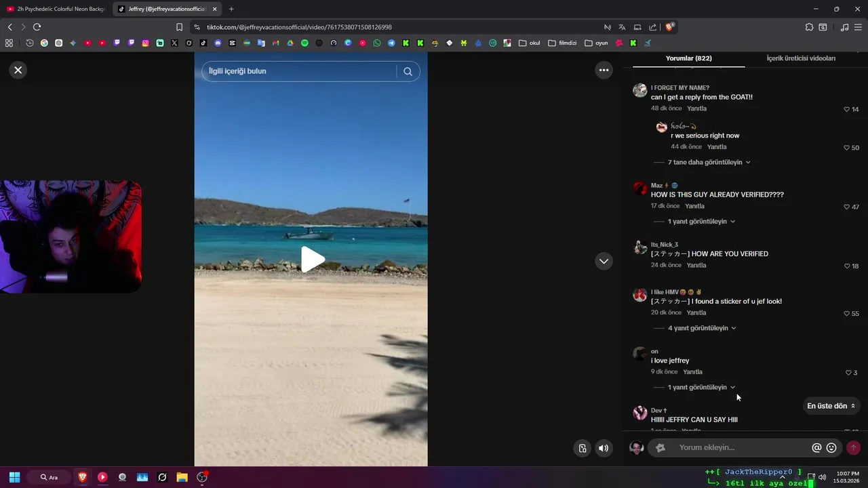Open the filmdizi bookmarks folder

tap(562, 43)
